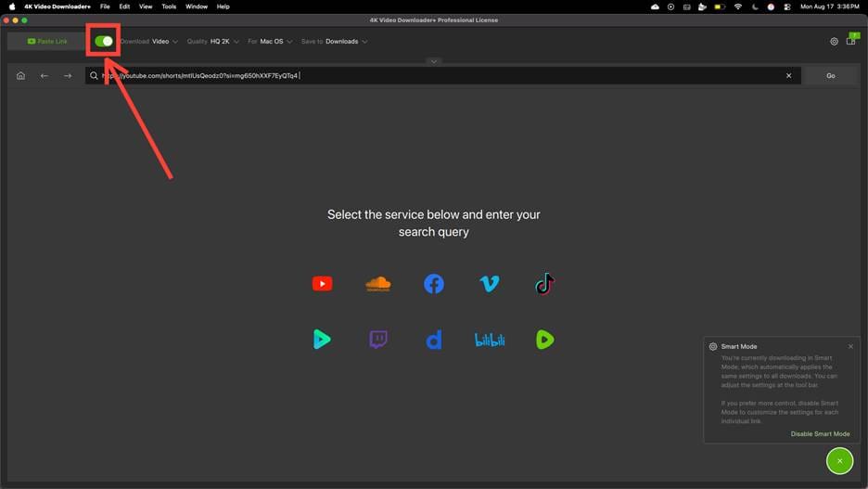Open the Apple menu
868x489 pixels.
pyautogui.click(x=12, y=6)
